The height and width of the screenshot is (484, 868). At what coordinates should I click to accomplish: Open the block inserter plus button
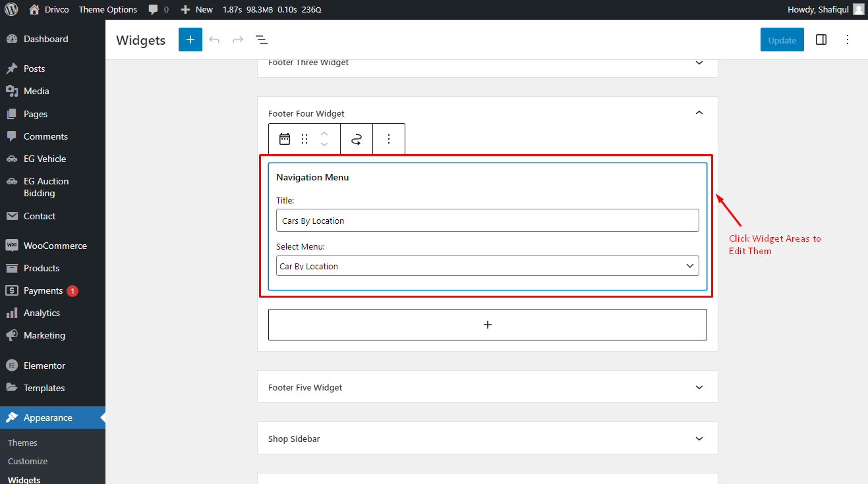(x=190, y=40)
